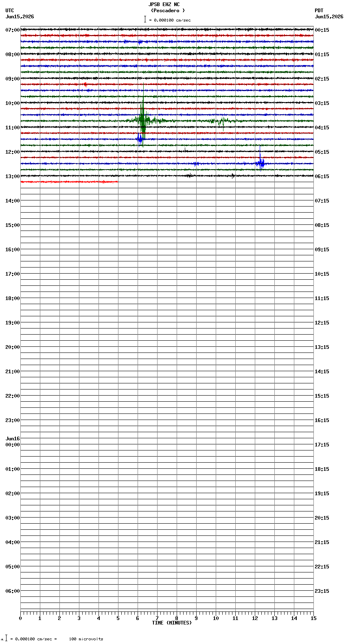Viewport: 346px width, 644px height.
Task: Click the 'Jun15,2026' date under UTC
Action: pyautogui.click(x=20, y=17)
